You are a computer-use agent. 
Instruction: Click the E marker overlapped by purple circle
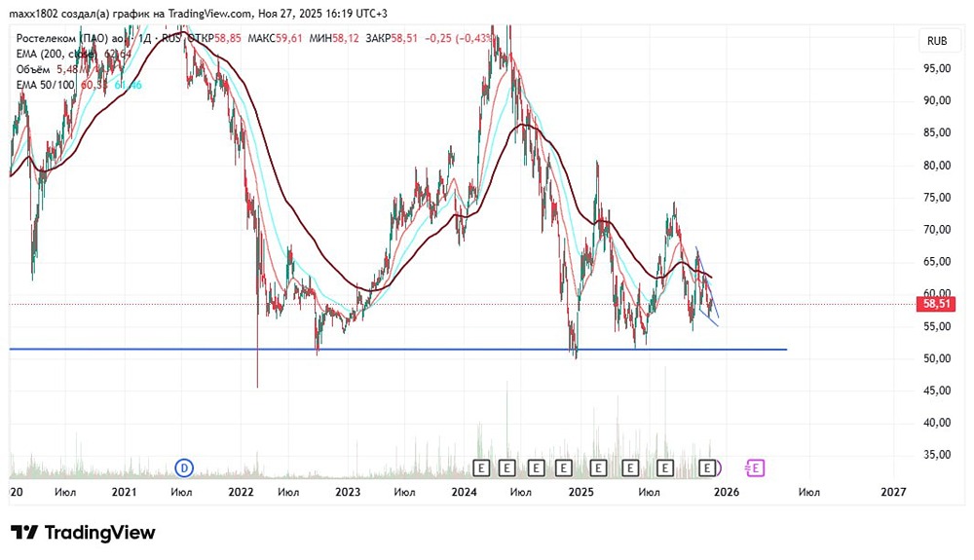pyautogui.click(x=707, y=467)
